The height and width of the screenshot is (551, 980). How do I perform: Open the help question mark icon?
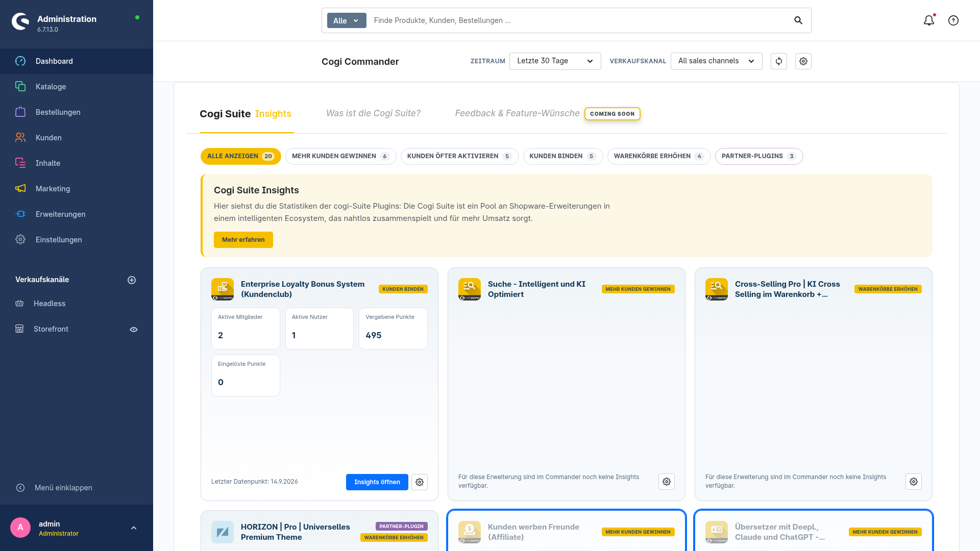(x=953, y=20)
